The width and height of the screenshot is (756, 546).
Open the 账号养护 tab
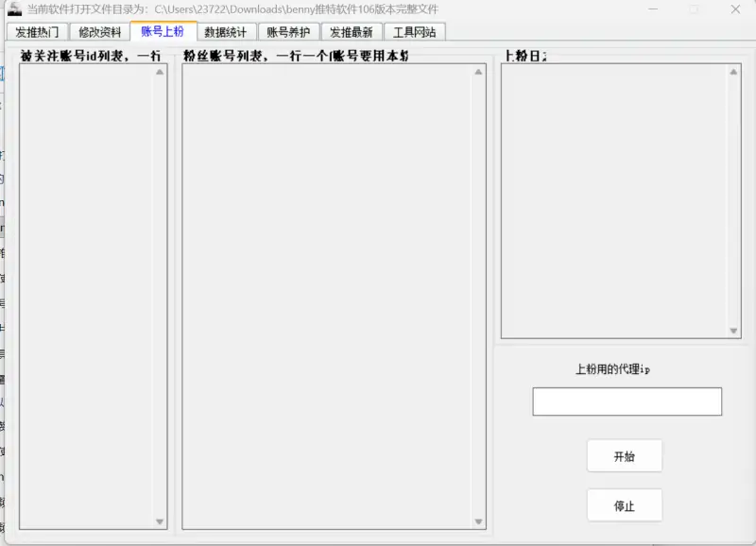coord(288,32)
